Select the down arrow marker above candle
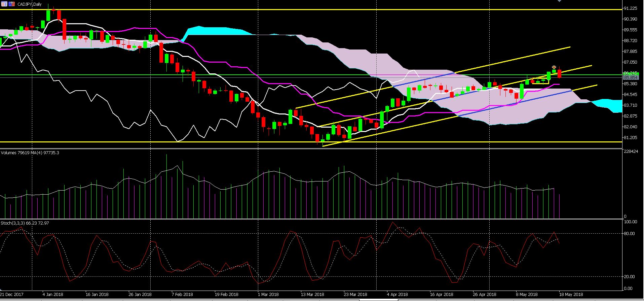This screenshot has height=301, width=644. pos(554,67)
